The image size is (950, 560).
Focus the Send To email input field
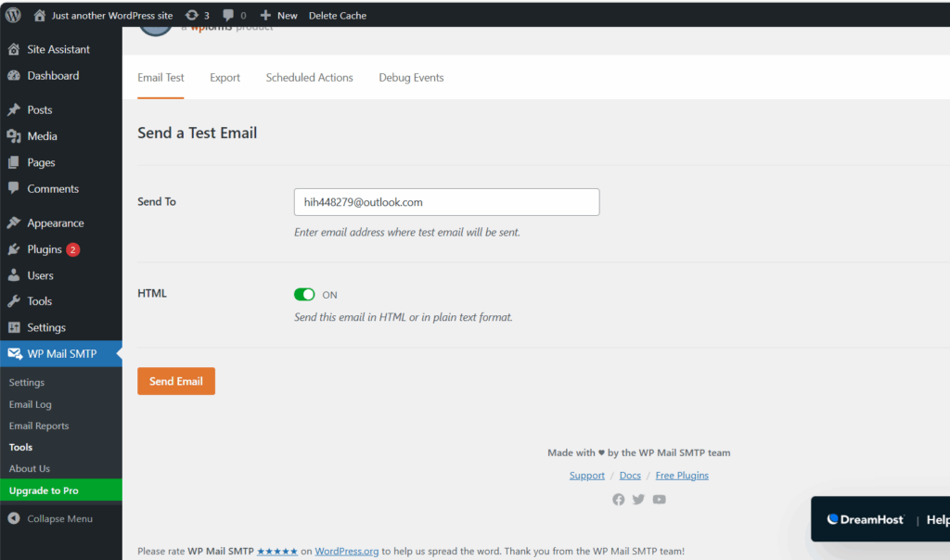[446, 202]
